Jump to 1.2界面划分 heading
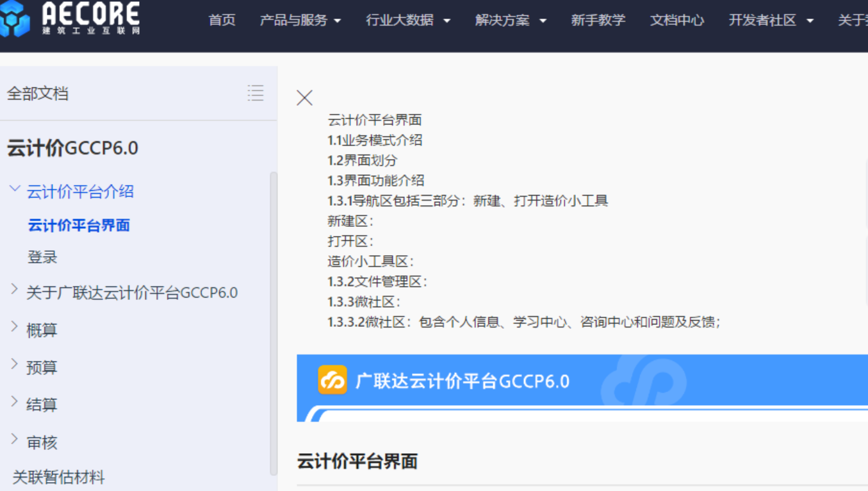Screen dimensions: 868x491 click(x=362, y=160)
